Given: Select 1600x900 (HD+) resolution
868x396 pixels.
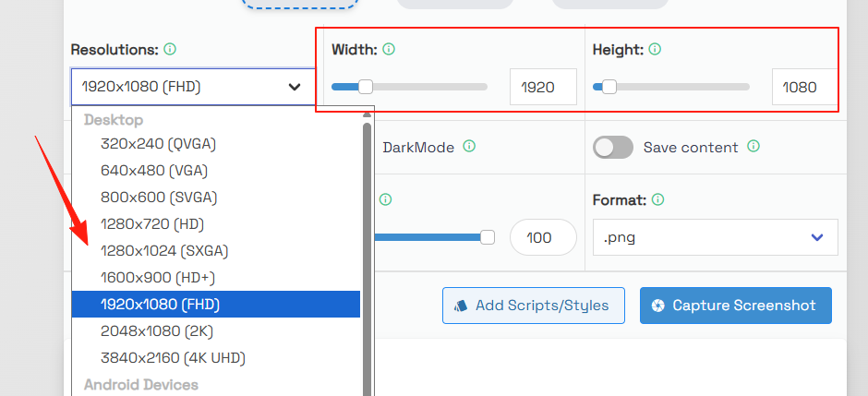Looking at the screenshot, I should coord(216,278).
